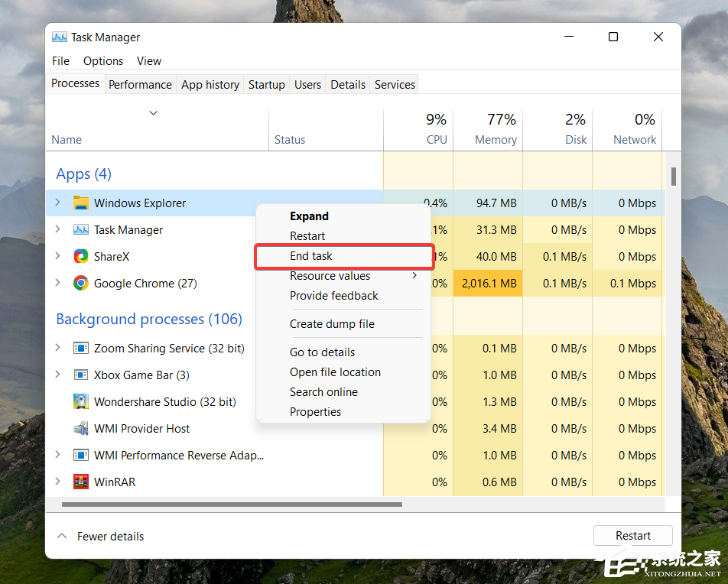Sort processes by Memory column header
This screenshot has height=584, width=728.
point(488,131)
